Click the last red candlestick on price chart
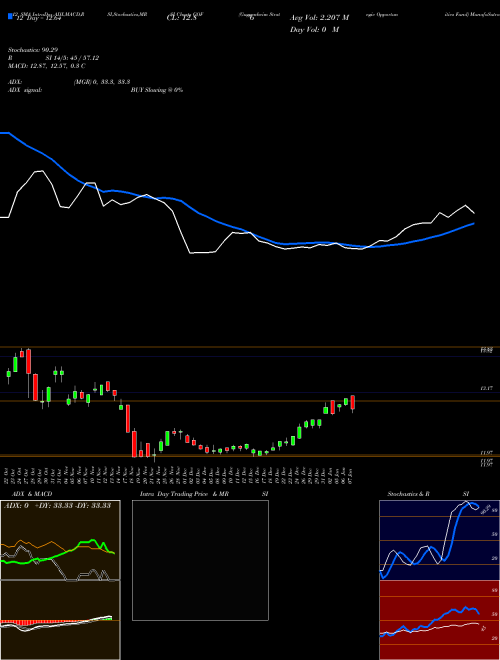500x660 pixels. (x=353, y=402)
